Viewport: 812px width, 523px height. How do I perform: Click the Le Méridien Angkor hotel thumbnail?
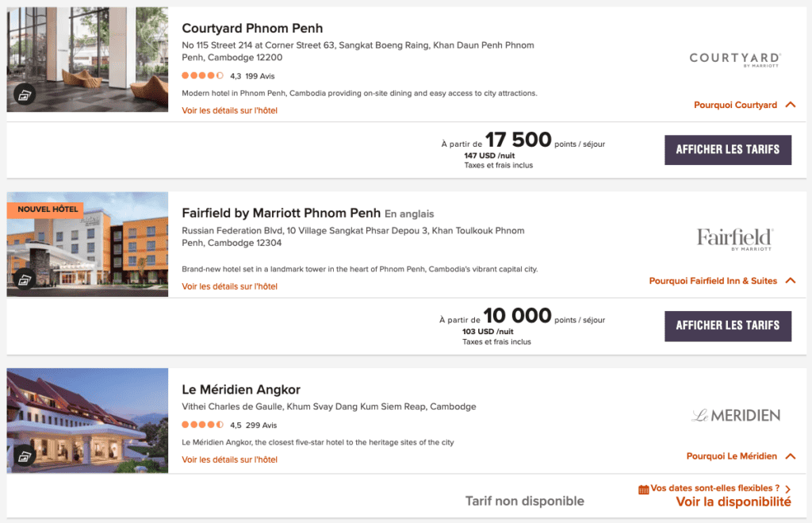pos(87,413)
